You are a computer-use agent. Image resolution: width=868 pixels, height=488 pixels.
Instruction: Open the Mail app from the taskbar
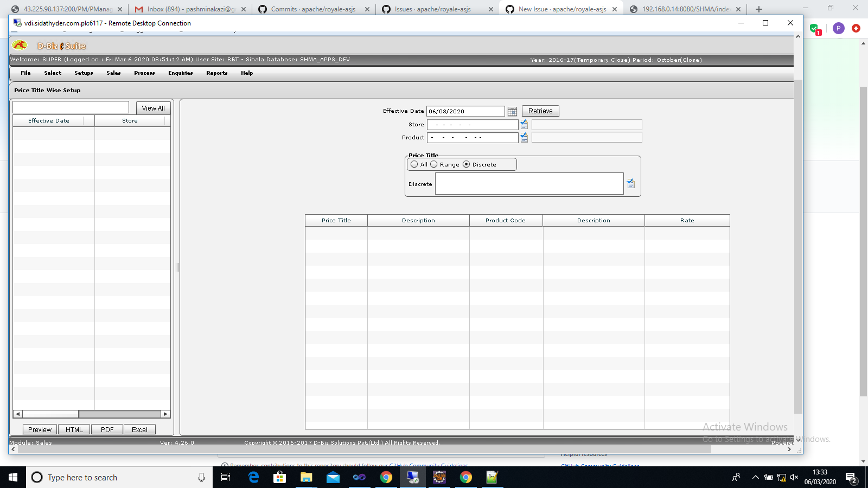tap(333, 477)
